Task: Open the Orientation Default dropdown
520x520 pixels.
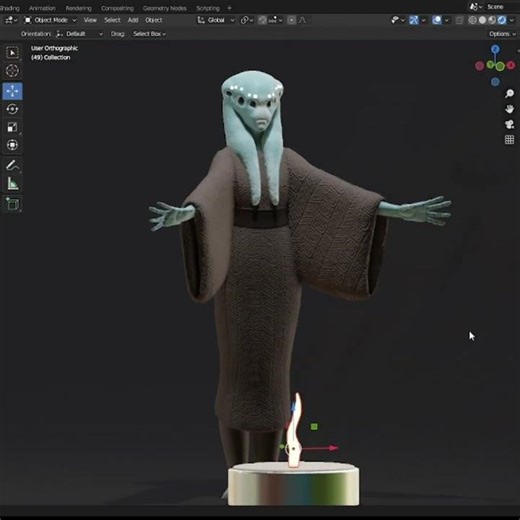Action: [x=79, y=34]
